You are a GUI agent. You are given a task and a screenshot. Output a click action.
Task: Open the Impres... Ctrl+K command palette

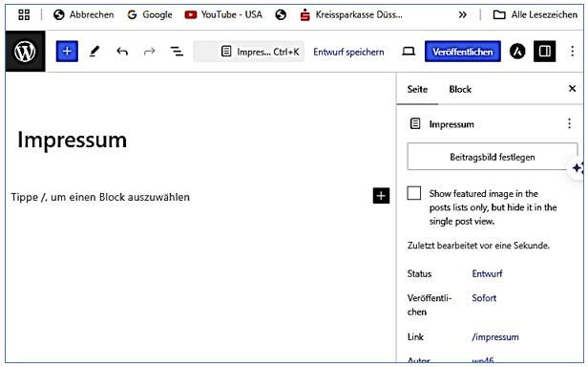(x=248, y=52)
